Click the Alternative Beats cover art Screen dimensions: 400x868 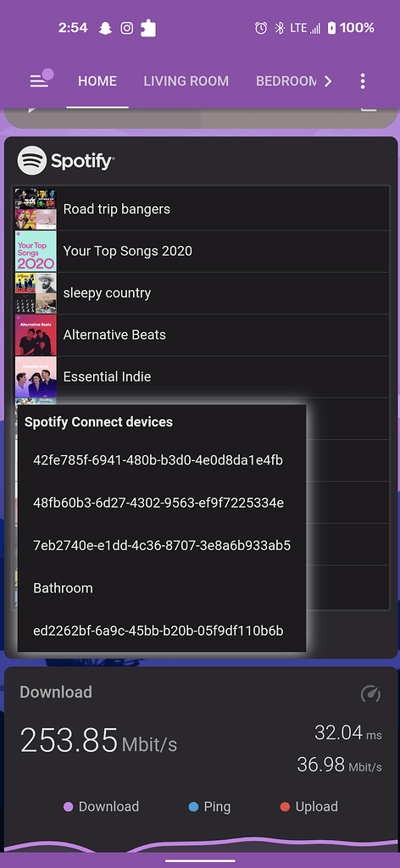tap(36, 335)
